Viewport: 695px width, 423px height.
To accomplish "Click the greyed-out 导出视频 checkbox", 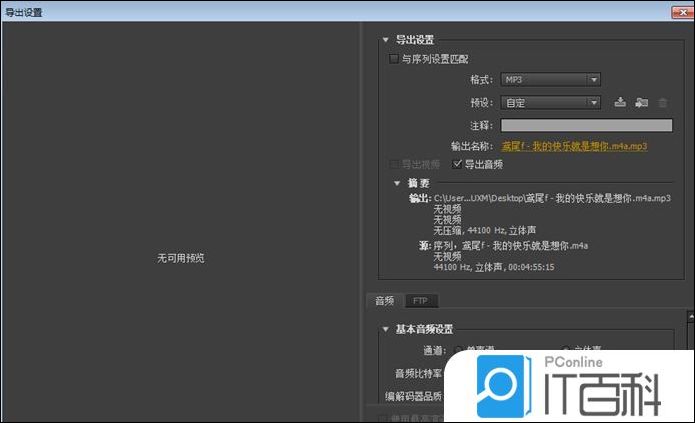I will pyautogui.click(x=394, y=164).
